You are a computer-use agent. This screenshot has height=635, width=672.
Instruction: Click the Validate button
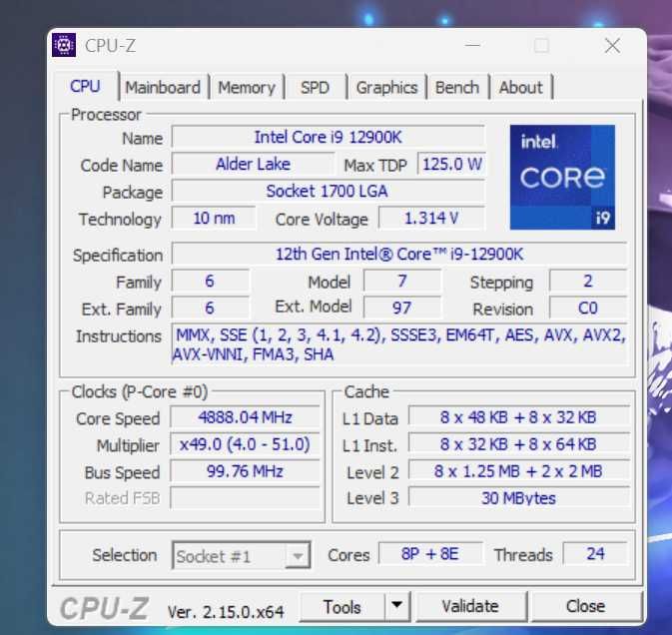[470, 606]
